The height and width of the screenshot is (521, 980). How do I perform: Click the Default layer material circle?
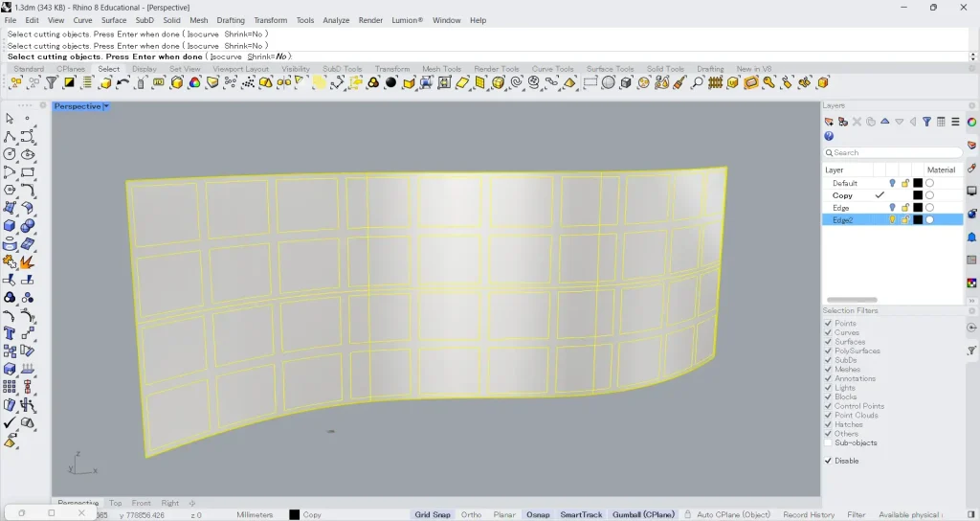[x=930, y=183]
